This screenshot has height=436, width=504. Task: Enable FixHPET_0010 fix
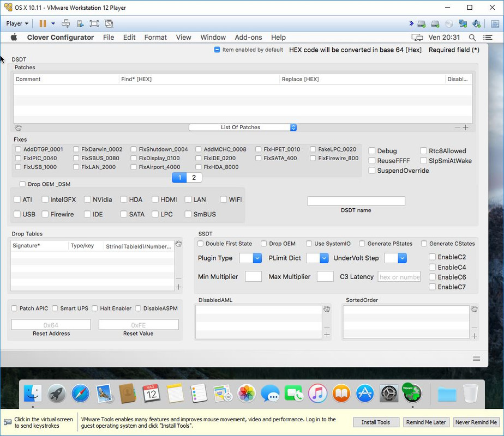tap(259, 149)
